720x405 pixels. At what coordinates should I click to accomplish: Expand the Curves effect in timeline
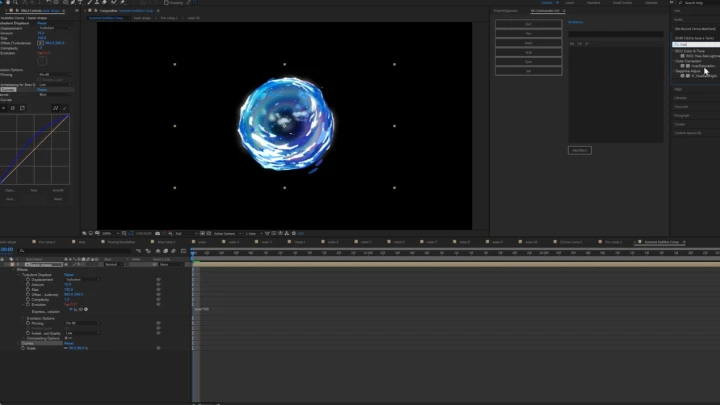click(x=17, y=343)
